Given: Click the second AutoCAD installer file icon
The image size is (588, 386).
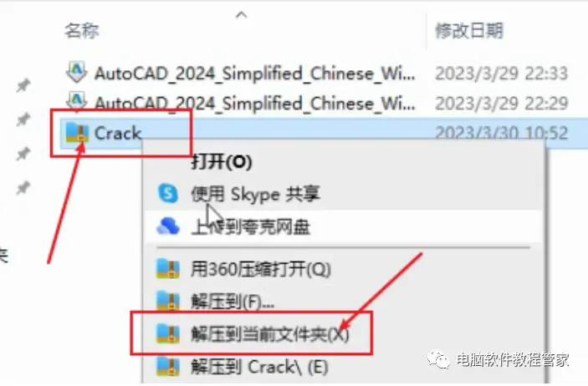Looking at the screenshot, I should pyautogui.click(x=77, y=102).
